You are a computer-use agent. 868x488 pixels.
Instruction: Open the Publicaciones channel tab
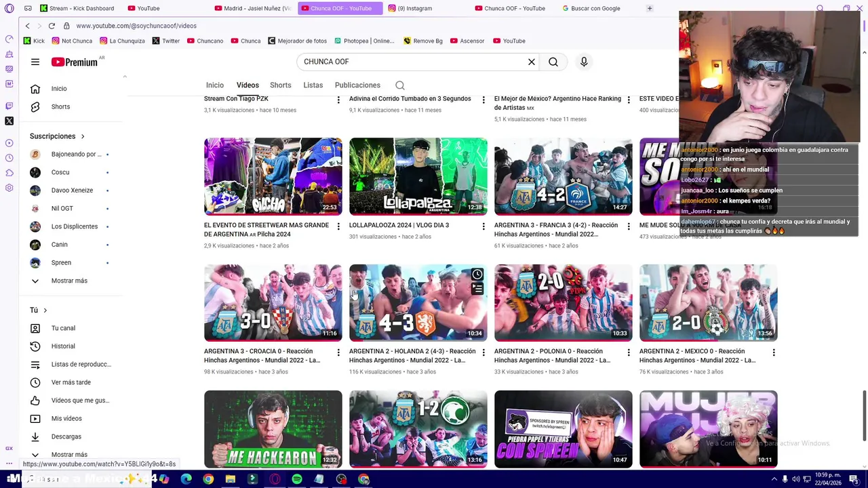click(x=357, y=85)
